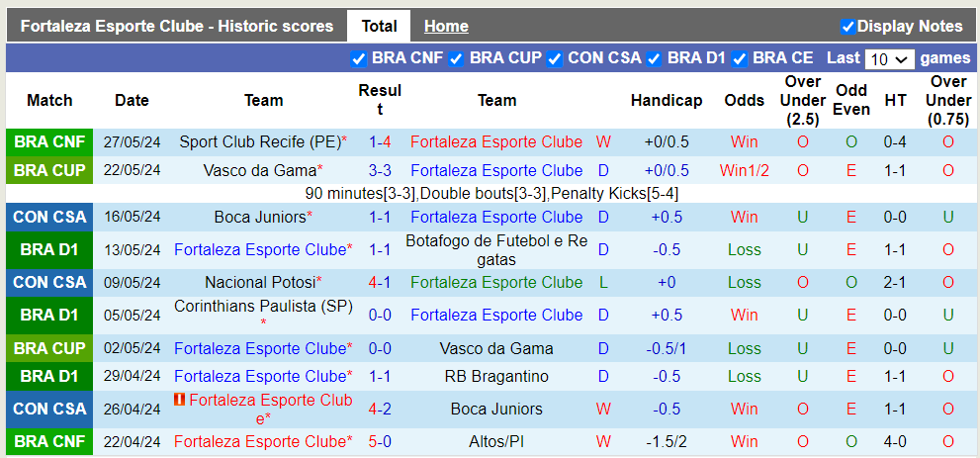Click the BRA D1 badge for 13/05/24
Screen dimensions: 980x458
49,250
